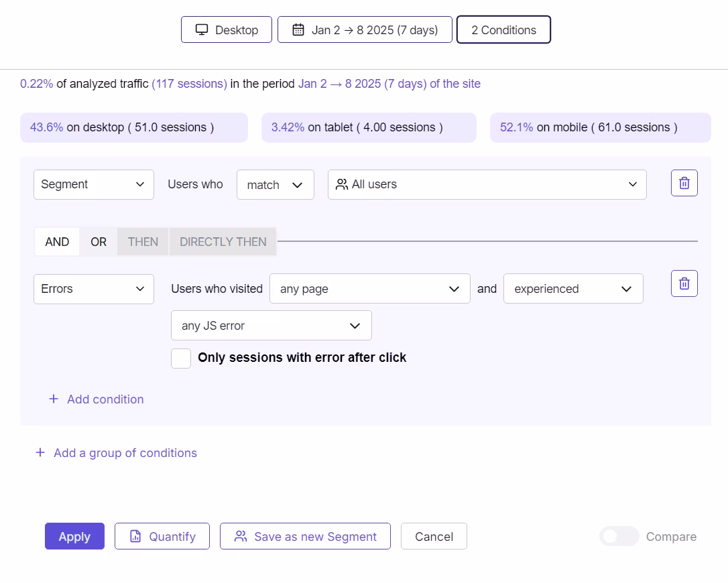Select the OR operator
The image size is (728, 583).
99,241
